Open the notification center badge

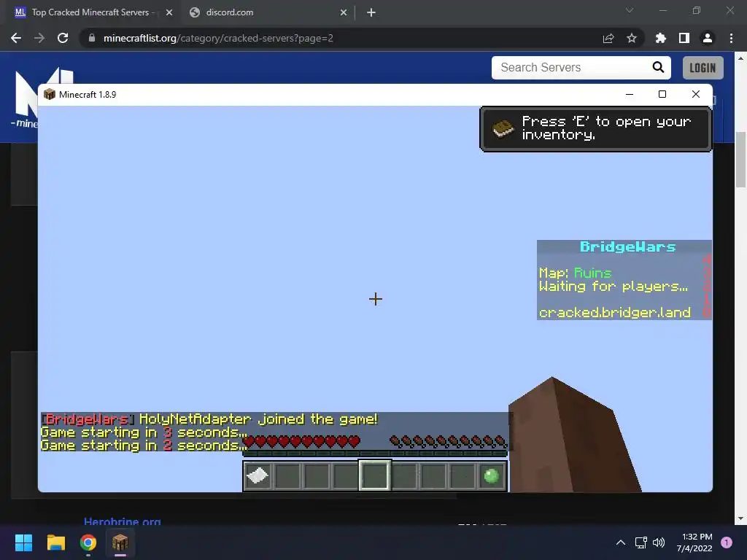point(727,542)
